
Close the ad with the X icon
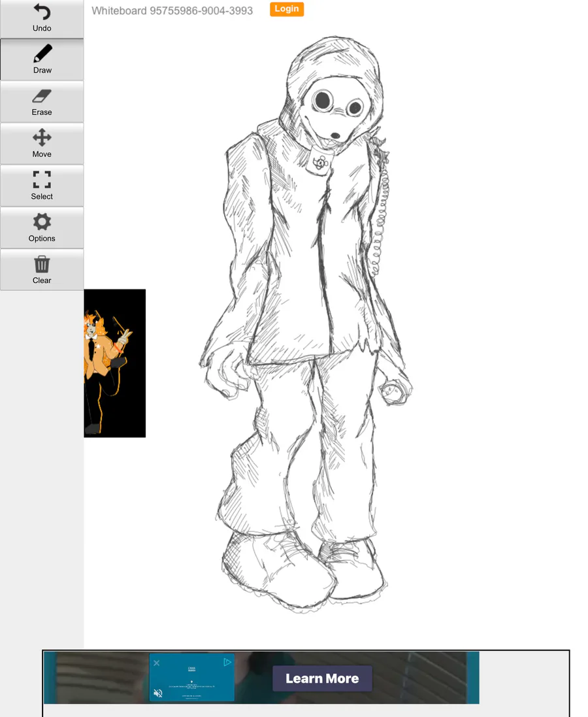pyautogui.click(x=156, y=663)
